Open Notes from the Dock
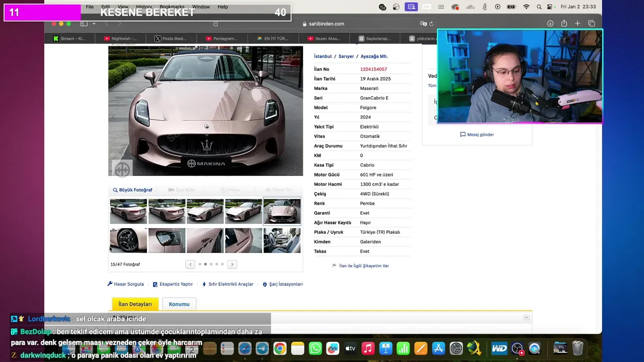Image resolution: width=644 pixels, height=362 pixels. (x=298, y=348)
